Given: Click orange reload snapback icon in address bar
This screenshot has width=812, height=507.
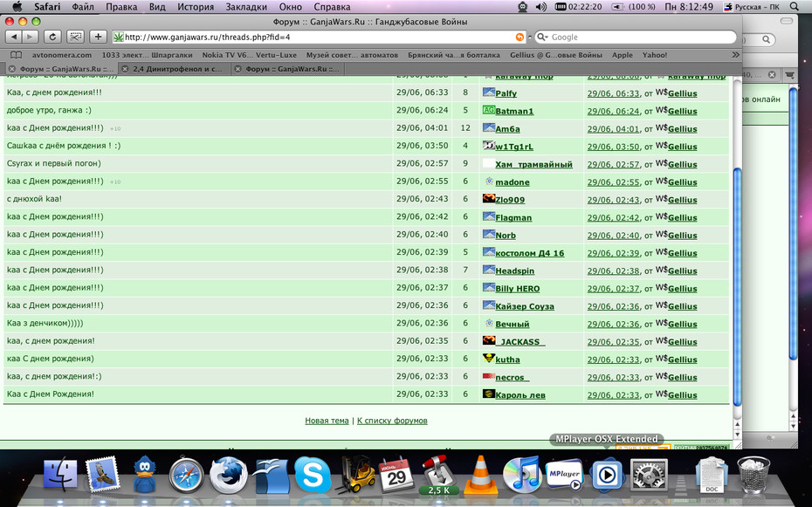Looking at the screenshot, I should (520, 38).
